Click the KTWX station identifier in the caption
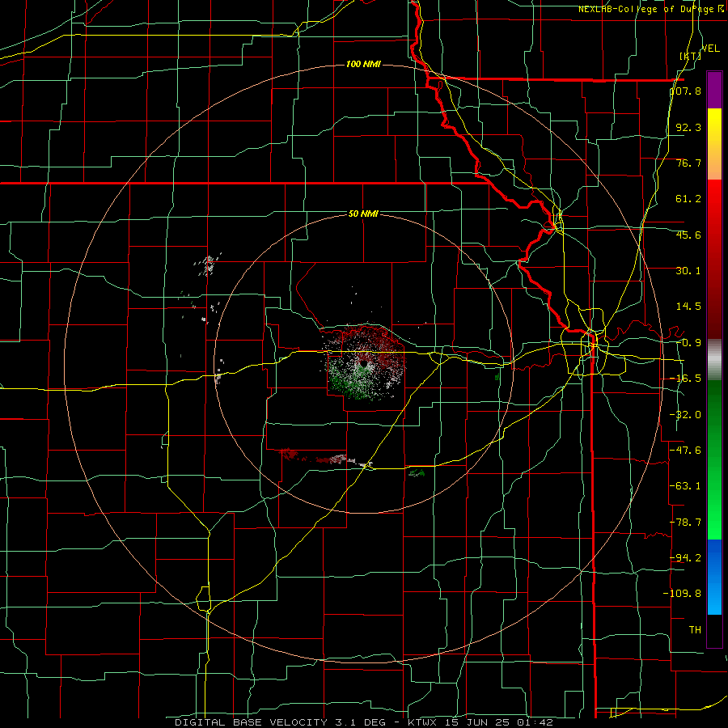This screenshot has height=728, width=728. coord(424,722)
